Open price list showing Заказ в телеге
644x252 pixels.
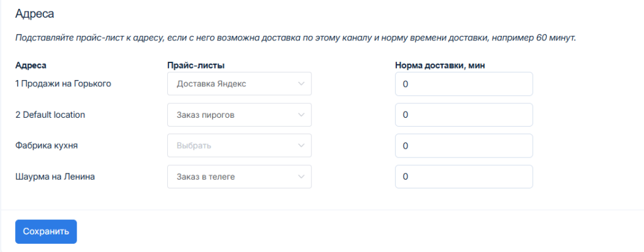[x=233, y=177]
